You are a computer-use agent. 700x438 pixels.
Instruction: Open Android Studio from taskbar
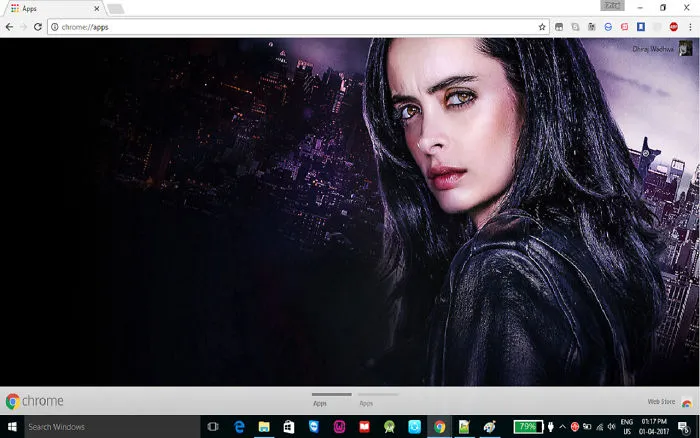click(389, 427)
